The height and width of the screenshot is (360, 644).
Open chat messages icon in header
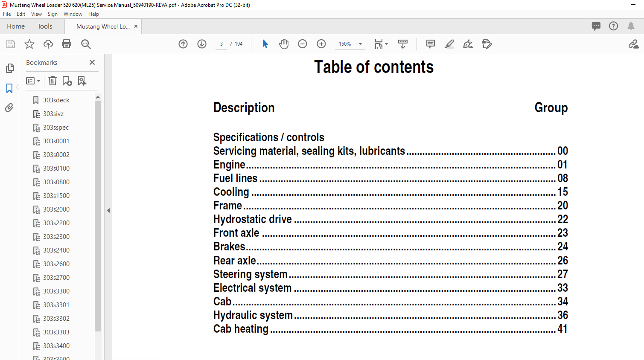[596, 26]
